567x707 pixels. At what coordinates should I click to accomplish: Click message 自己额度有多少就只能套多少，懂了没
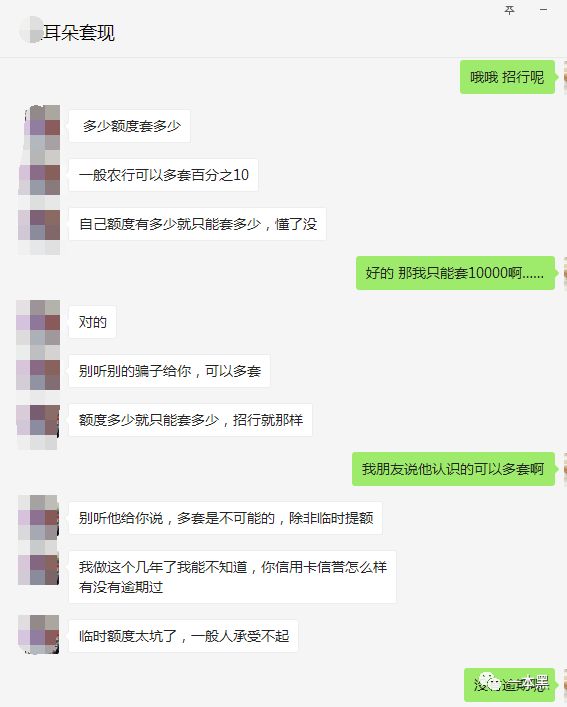click(x=197, y=224)
